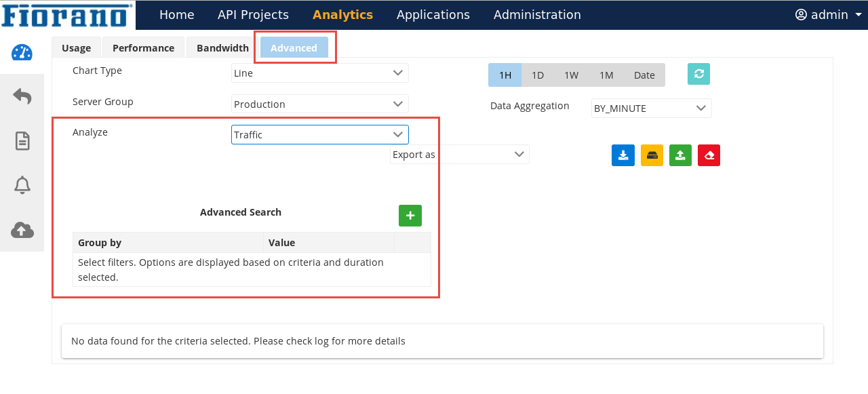This screenshot has height=394, width=868.
Task: Open the Data Aggregation BY_MINUTE dropdown
Action: pos(652,109)
